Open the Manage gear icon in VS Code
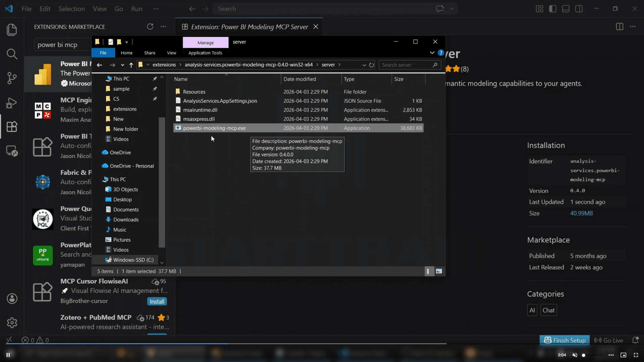The height and width of the screenshot is (362, 644). point(12,322)
